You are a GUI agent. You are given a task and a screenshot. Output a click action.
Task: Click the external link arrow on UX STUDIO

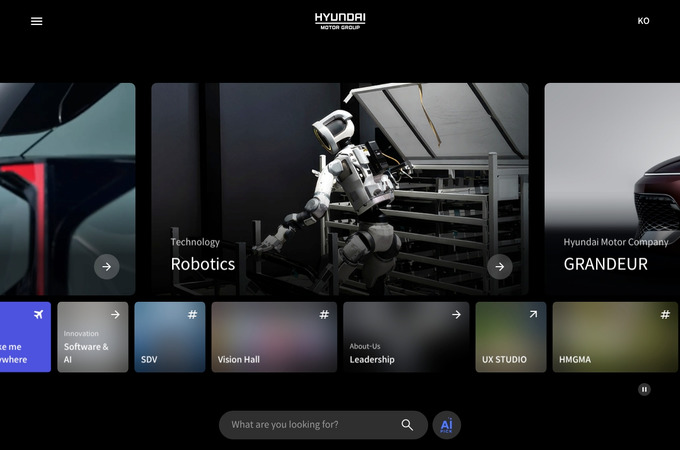533,314
